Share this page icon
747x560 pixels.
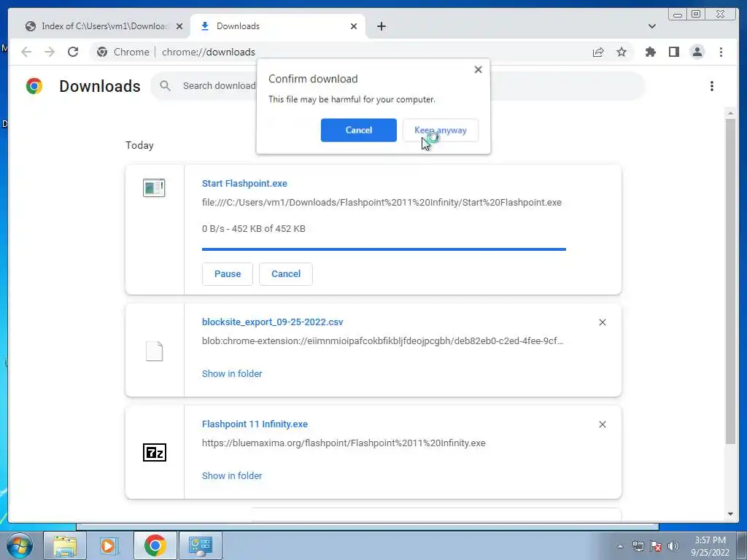(598, 52)
